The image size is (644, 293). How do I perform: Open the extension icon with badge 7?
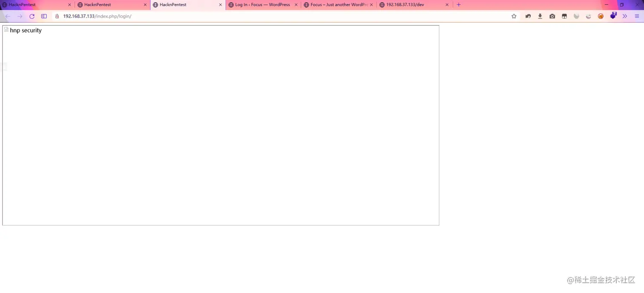click(x=613, y=16)
